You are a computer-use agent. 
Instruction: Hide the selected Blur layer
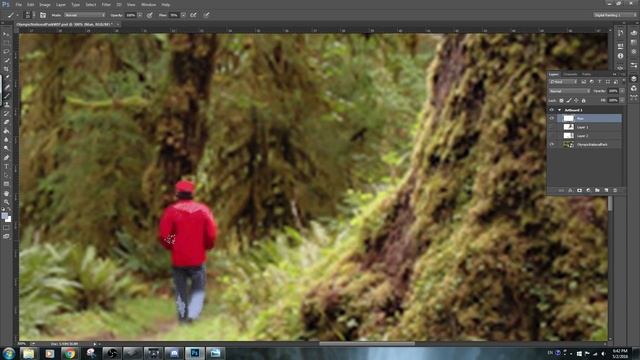click(x=551, y=118)
